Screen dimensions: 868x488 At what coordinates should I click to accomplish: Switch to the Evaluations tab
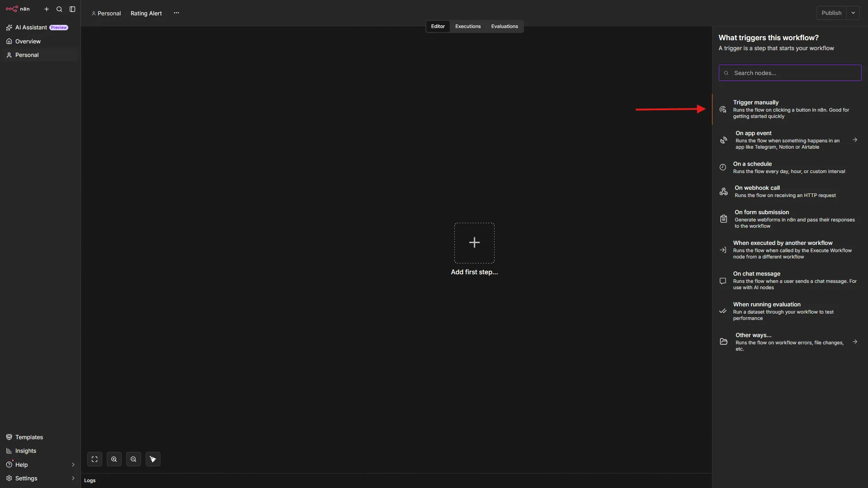[505, 26]
